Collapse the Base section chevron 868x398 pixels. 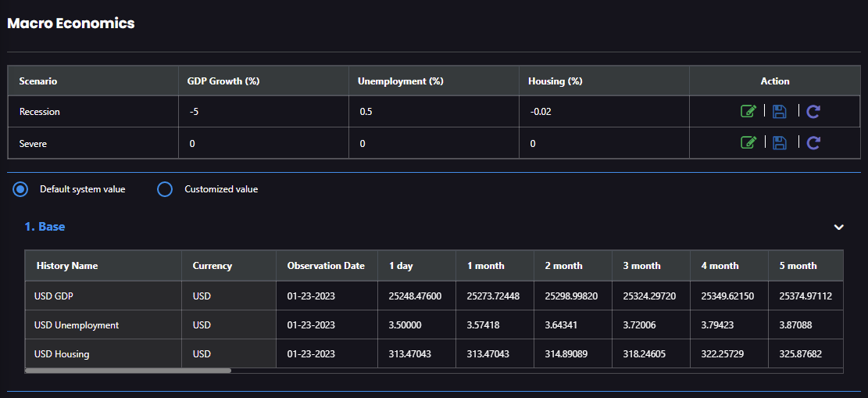(838, 227)
